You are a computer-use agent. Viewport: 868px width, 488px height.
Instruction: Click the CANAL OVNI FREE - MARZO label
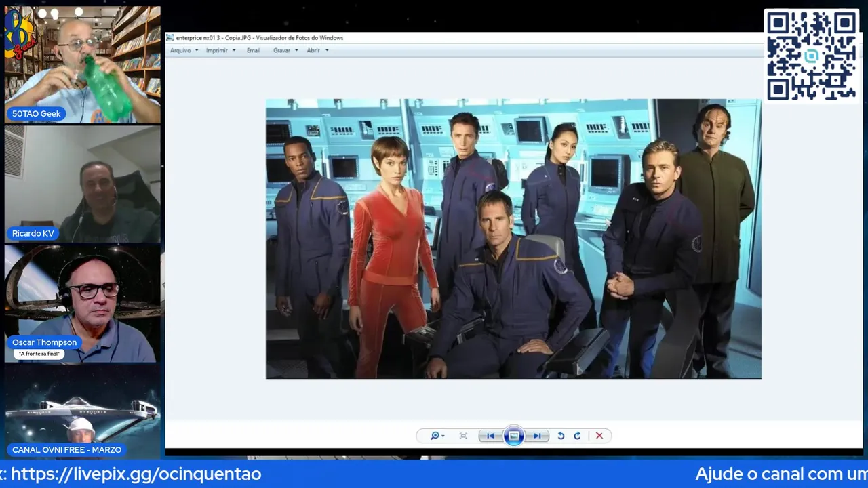pyautogui.click(x=66, y=449)
